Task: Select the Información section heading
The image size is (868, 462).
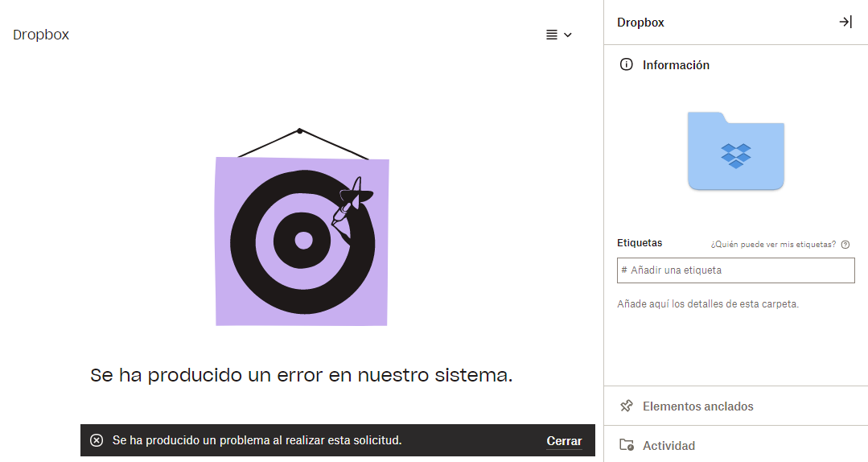Action: (676, 65)
